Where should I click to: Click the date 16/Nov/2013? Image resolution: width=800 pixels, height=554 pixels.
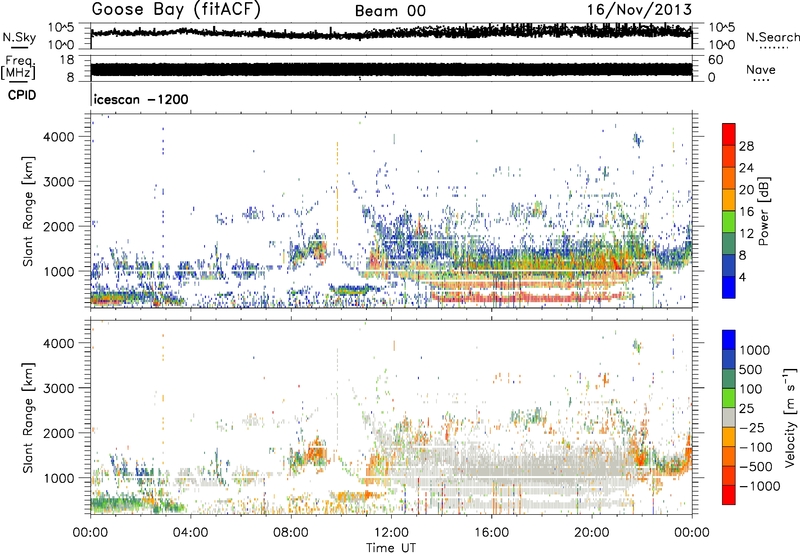click(x=639, y=10)
